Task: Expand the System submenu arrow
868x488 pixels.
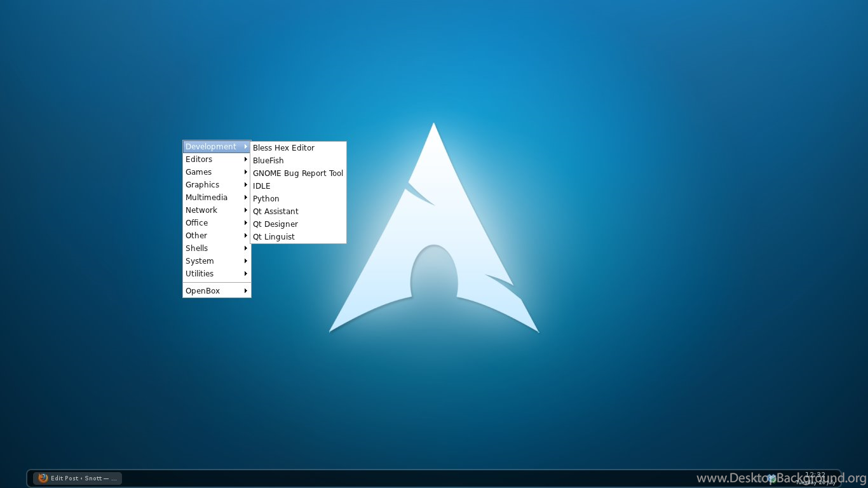Action: click(245, 261)
